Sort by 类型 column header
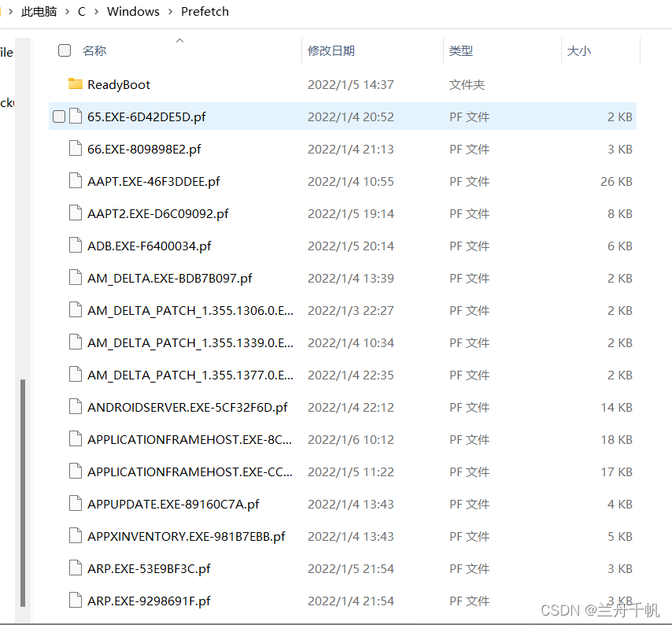This screenshot has height=625, width=672. pos(460,51)
